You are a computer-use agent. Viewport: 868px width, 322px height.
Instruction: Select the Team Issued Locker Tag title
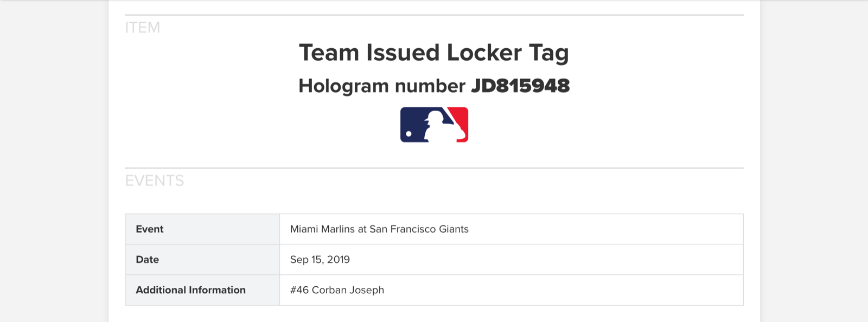click(434, 53)
